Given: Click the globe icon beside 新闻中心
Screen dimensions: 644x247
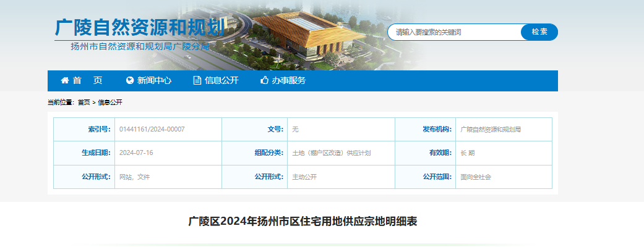Looking at the screenshot, I should pos(130,80).
